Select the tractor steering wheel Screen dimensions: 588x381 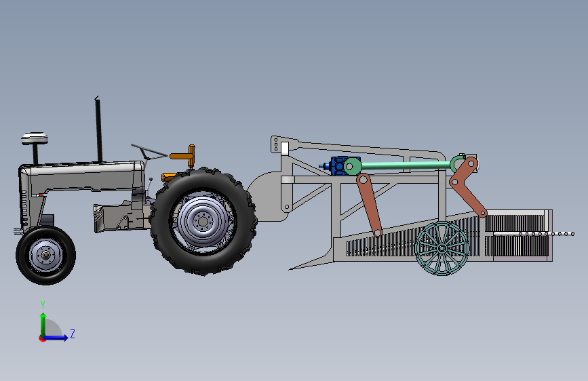(149, 152)
